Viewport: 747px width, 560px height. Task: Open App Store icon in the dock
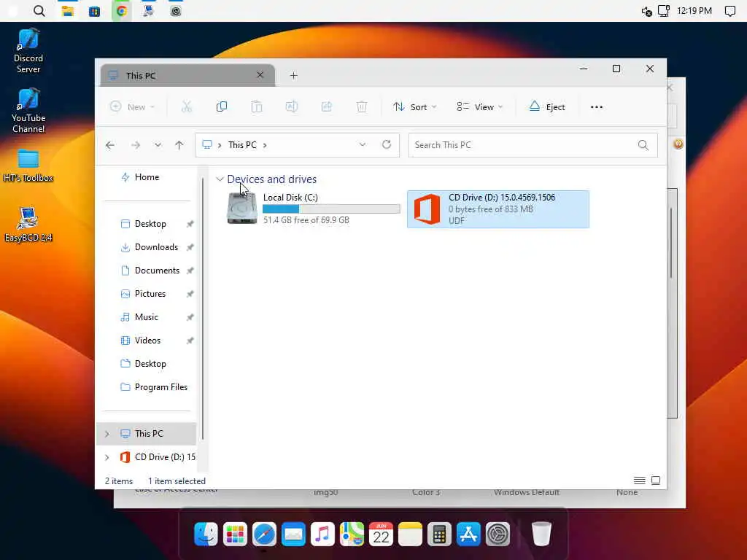(469, 534)
